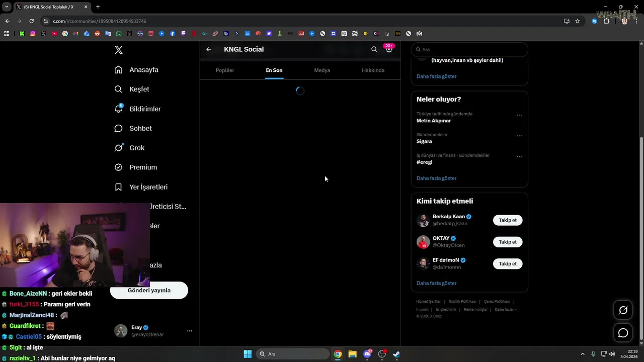
Task: Follow OKTAY with Takip et
Action: tap(508, 242)
